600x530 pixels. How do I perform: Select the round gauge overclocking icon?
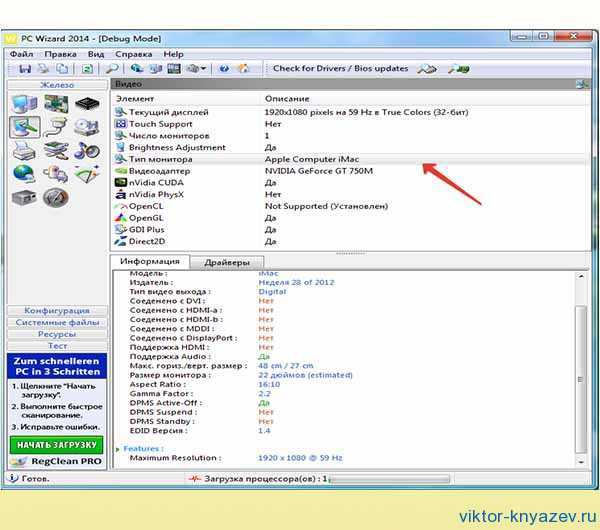click(x=56, y=198)
